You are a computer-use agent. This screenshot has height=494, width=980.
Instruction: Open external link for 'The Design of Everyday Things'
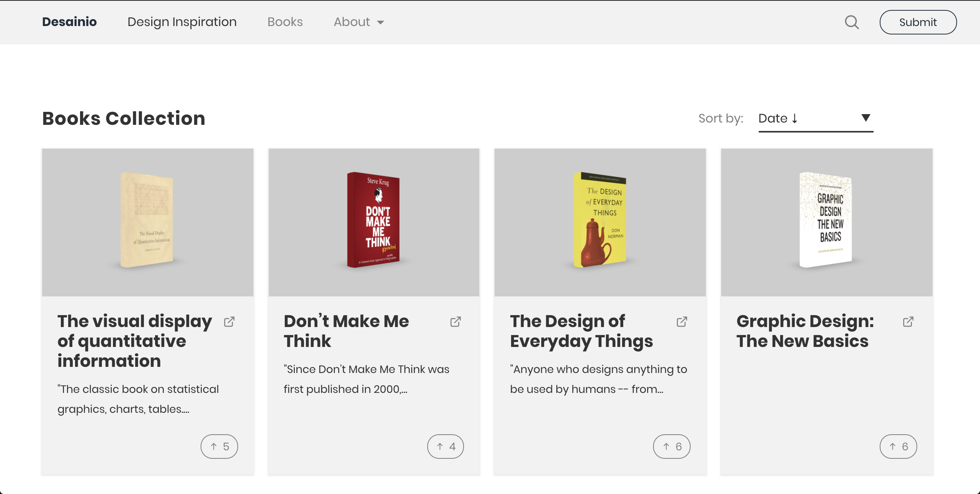tap(682, 322)
